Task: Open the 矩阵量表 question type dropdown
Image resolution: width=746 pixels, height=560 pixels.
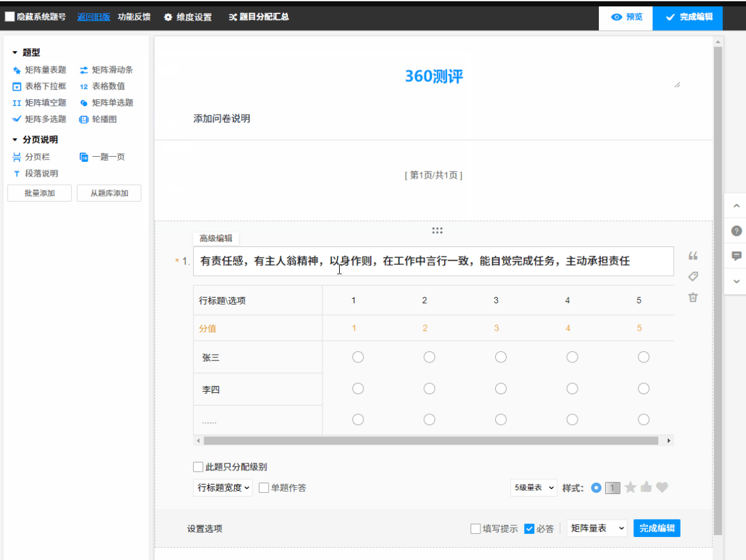Action: tap(597, 528)
